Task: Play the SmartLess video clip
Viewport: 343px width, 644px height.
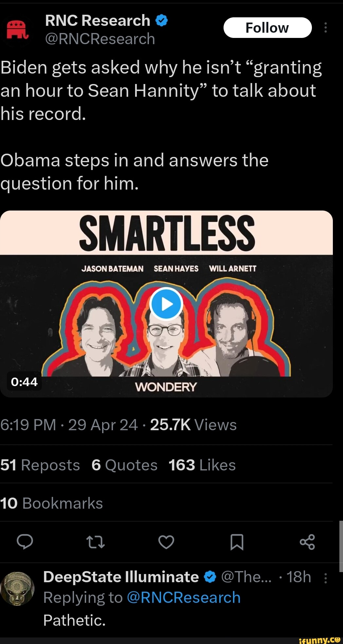Action: 166,304
